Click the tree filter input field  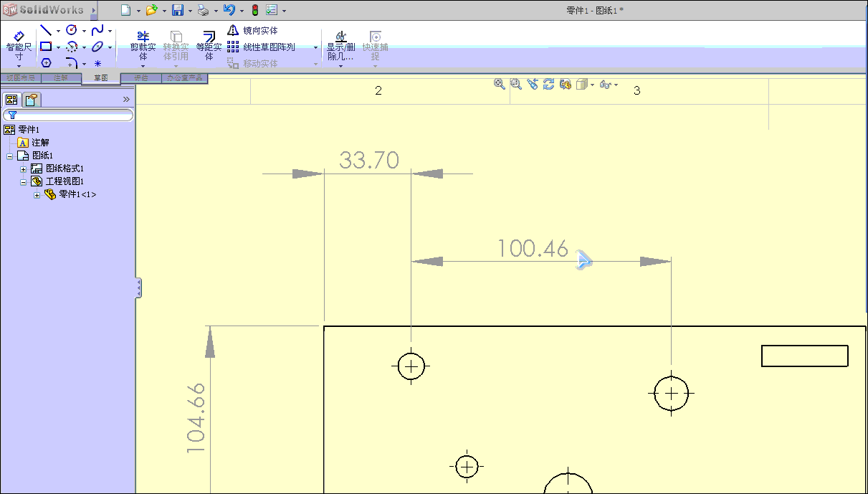68,115
